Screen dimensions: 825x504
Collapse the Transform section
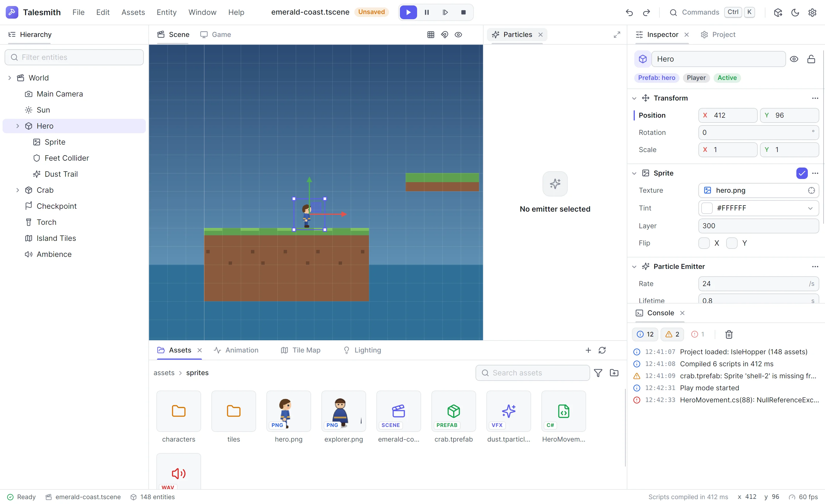pyautogui.click(x=634, y=98)
